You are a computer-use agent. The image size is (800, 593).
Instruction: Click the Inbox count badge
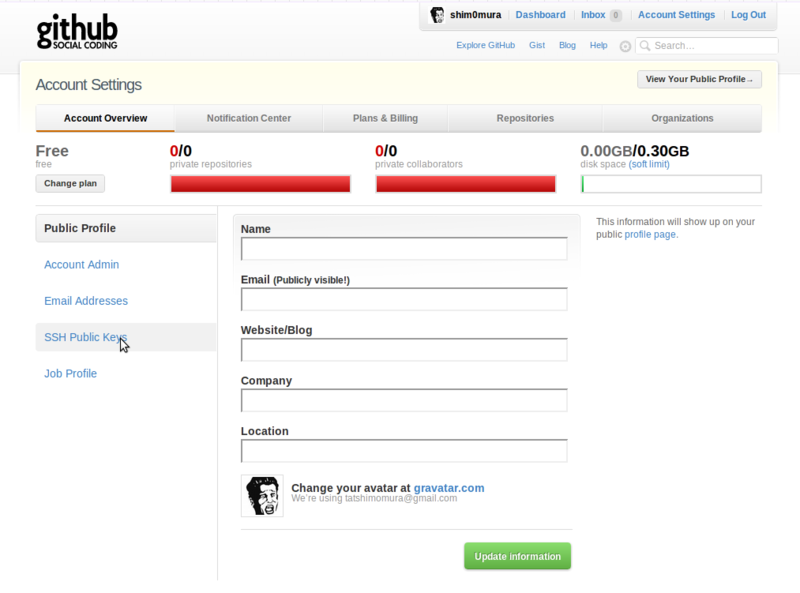click(x=616, y=15)
